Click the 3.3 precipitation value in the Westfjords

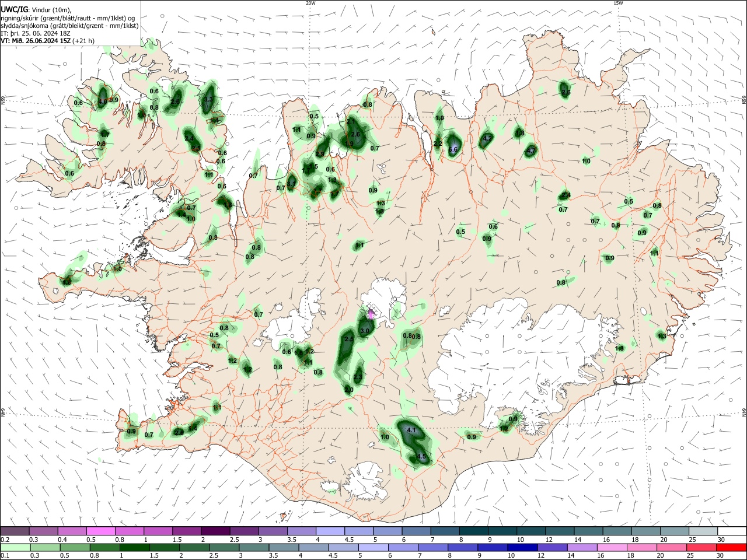click(x=208, y=99)
